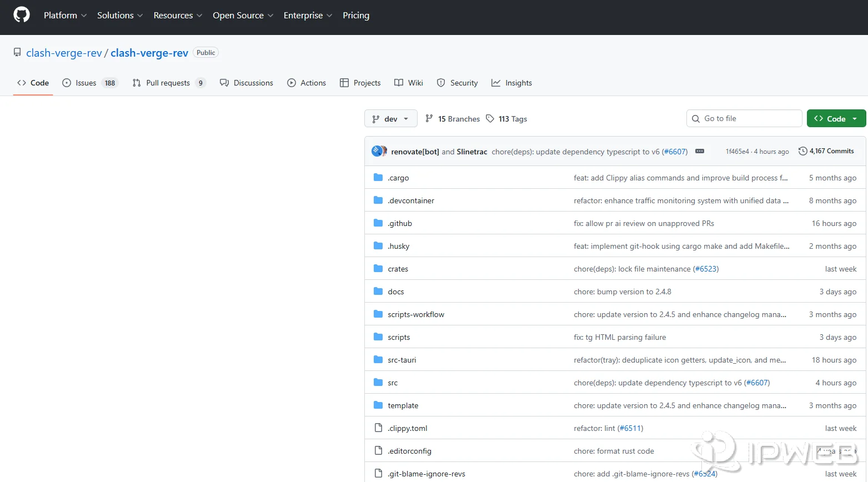Expand commit message ellipsis button

point(700,151)
